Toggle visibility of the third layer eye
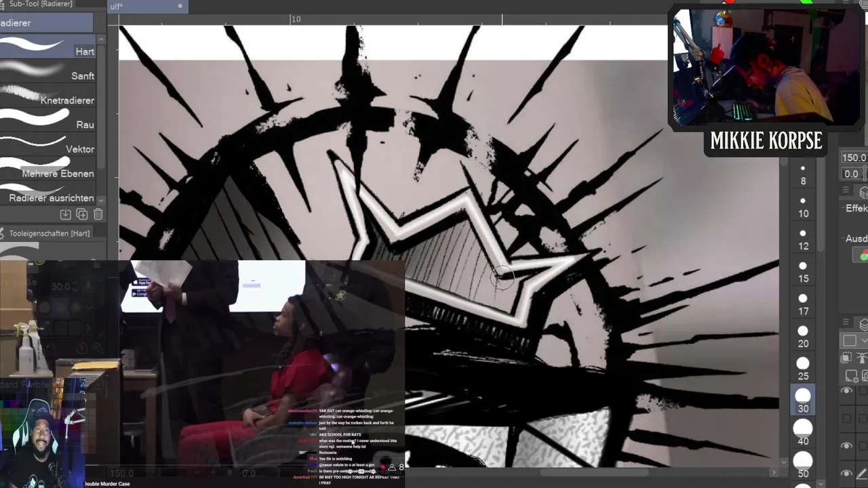 click(846, 446)
